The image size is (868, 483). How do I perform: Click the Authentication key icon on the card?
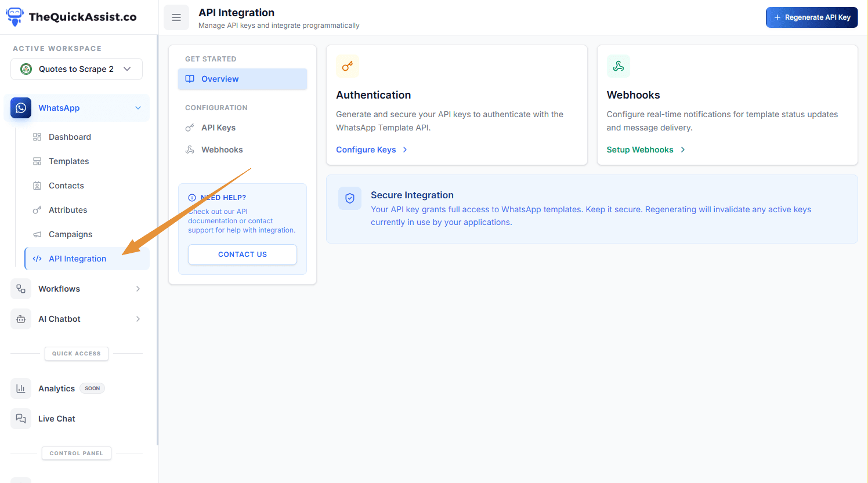pos(347,66)
